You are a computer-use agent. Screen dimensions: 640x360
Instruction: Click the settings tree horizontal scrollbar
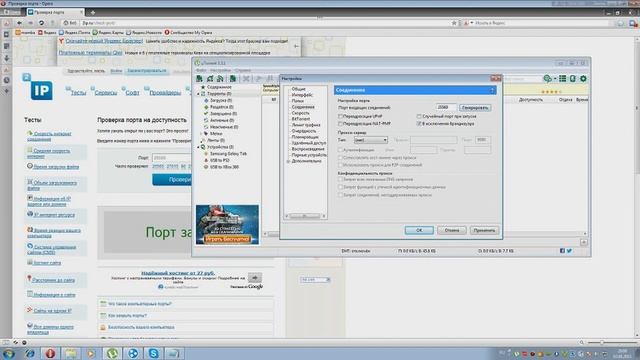[305, 216]
